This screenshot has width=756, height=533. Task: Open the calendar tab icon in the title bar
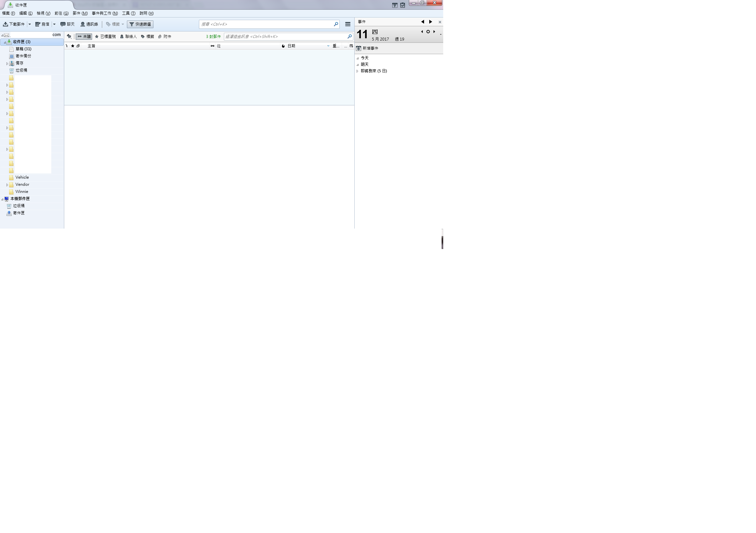pos(395,5)
